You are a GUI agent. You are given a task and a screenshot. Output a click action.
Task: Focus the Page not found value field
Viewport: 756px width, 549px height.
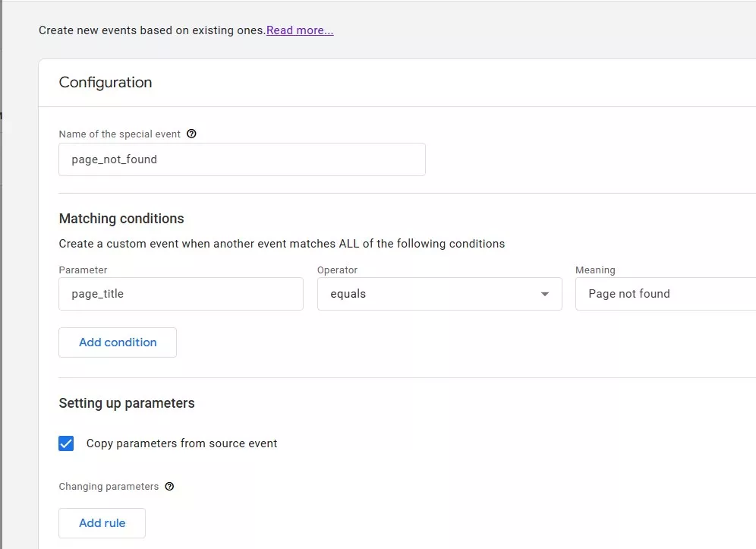(666, 294)
